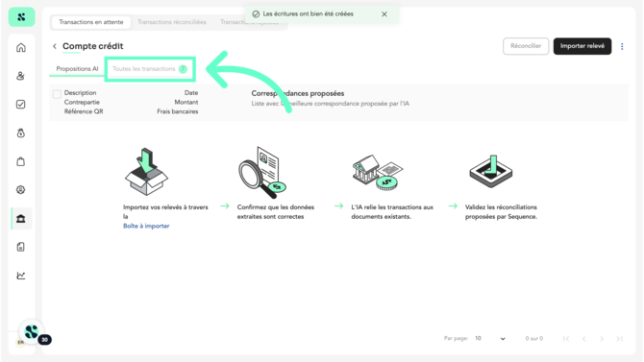The width and height of the screenshot is (644, 362).
Task: Click the validation checkbox illustration
Action: 491,172
